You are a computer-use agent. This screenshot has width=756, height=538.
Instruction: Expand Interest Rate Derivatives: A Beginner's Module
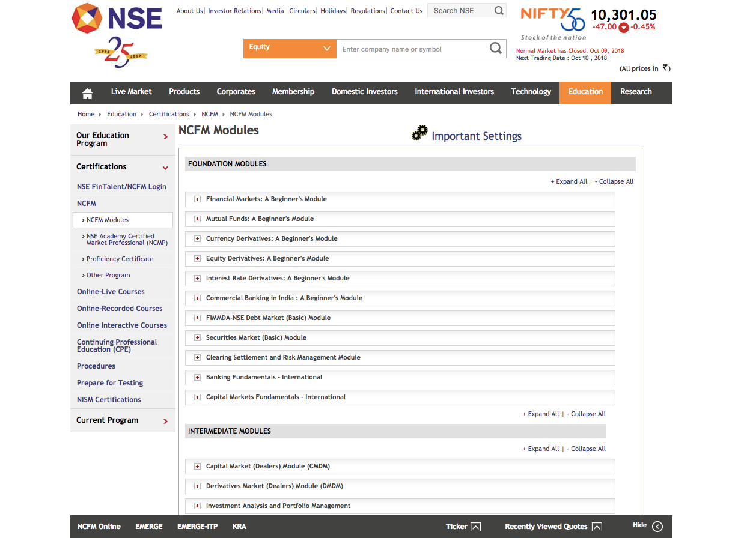197,278
